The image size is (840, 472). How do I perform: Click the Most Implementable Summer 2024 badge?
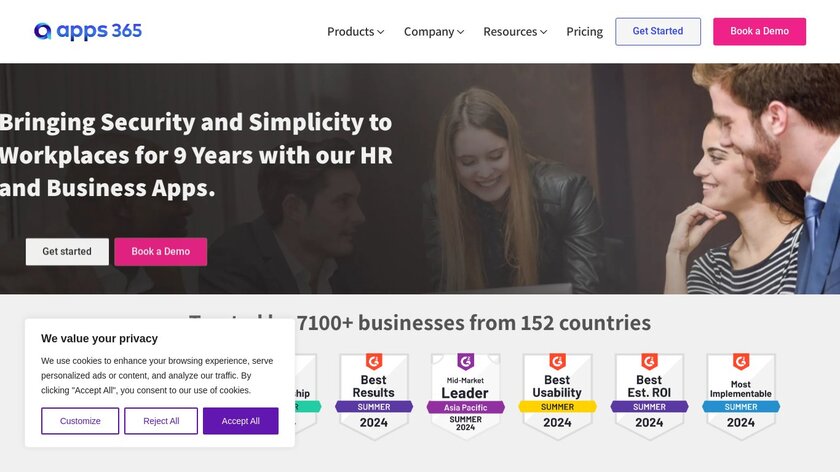click(x=741, y=396)
